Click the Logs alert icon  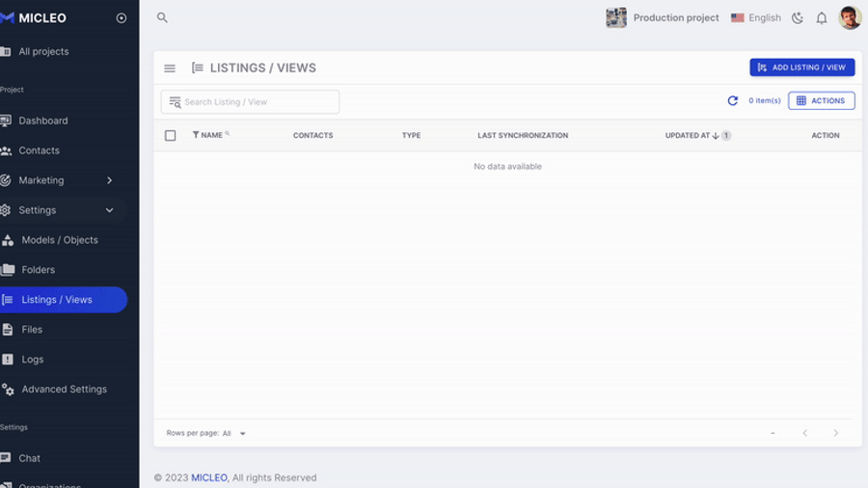pos(8,360)
